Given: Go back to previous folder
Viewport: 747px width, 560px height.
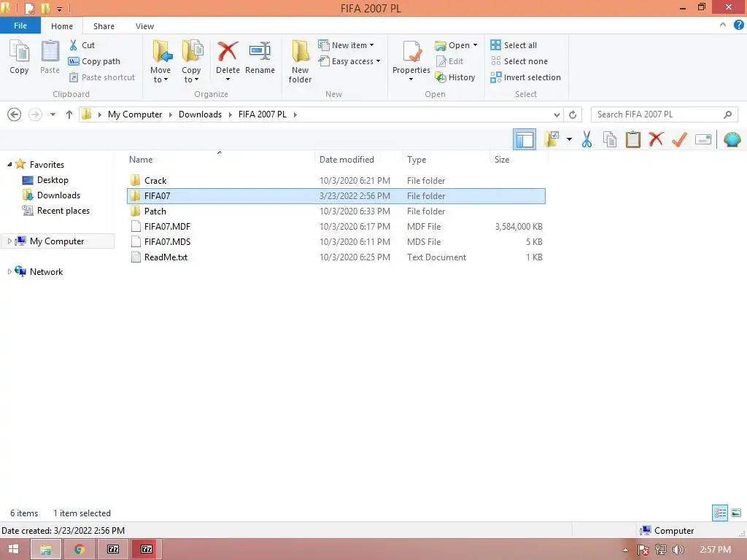Looking at the screenshot, I should tap(15, 114).
